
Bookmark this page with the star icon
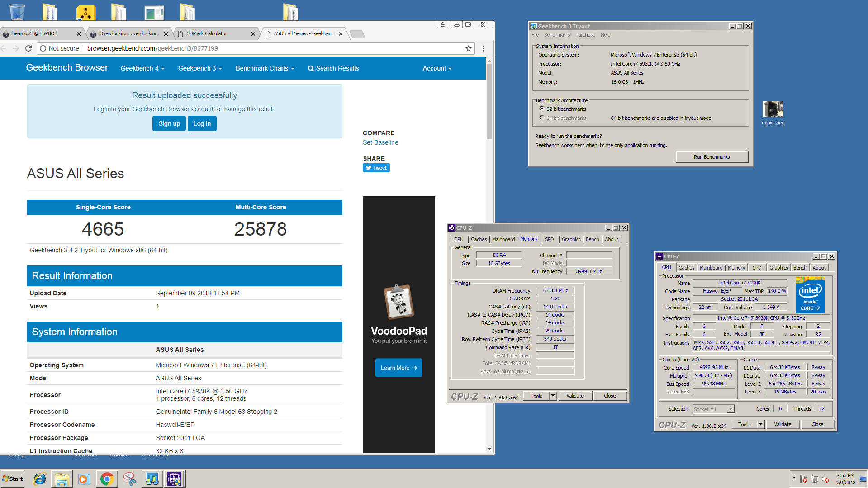point(469,48)
